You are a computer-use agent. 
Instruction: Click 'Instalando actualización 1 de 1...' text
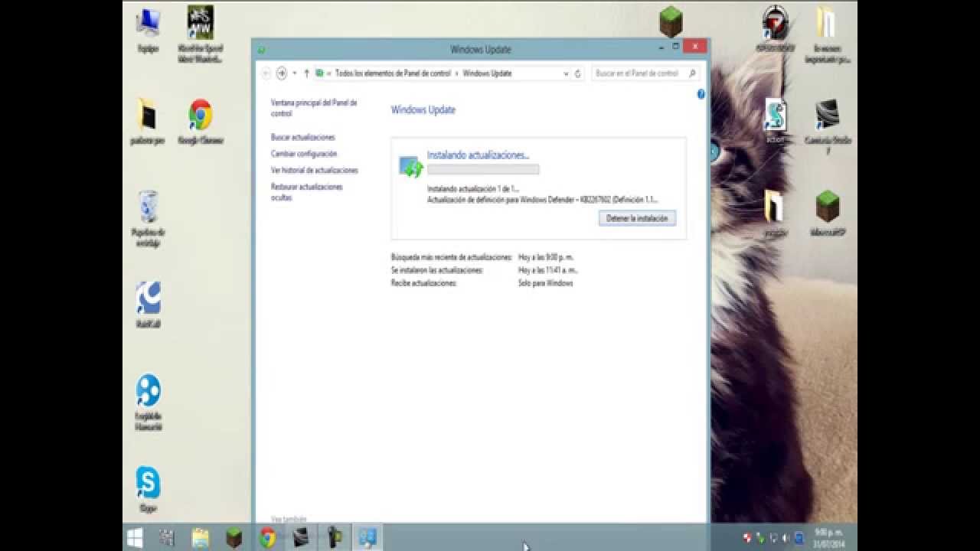click(x=473, y=188)
